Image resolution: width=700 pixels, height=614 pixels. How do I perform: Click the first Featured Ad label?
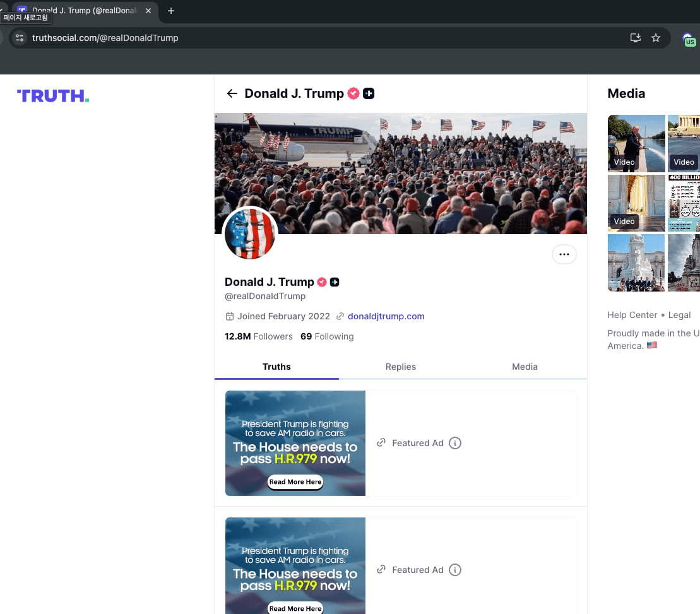click(x=417, y=443)
